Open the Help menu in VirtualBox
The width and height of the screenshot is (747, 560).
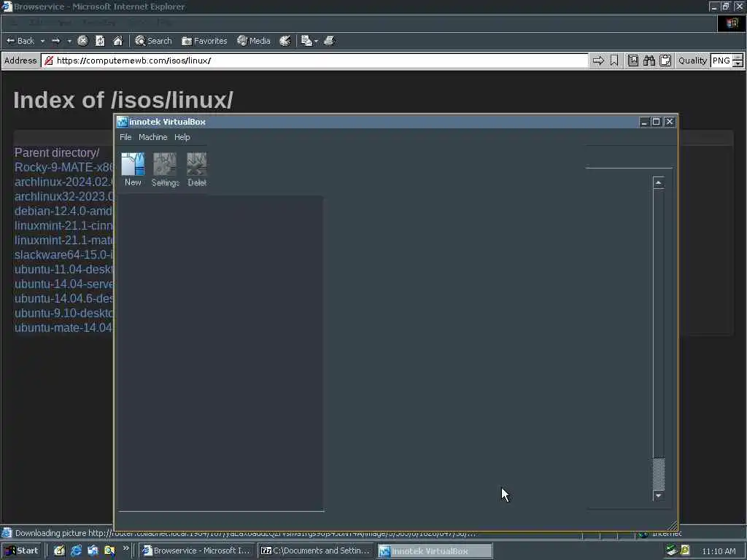[182, 137]
